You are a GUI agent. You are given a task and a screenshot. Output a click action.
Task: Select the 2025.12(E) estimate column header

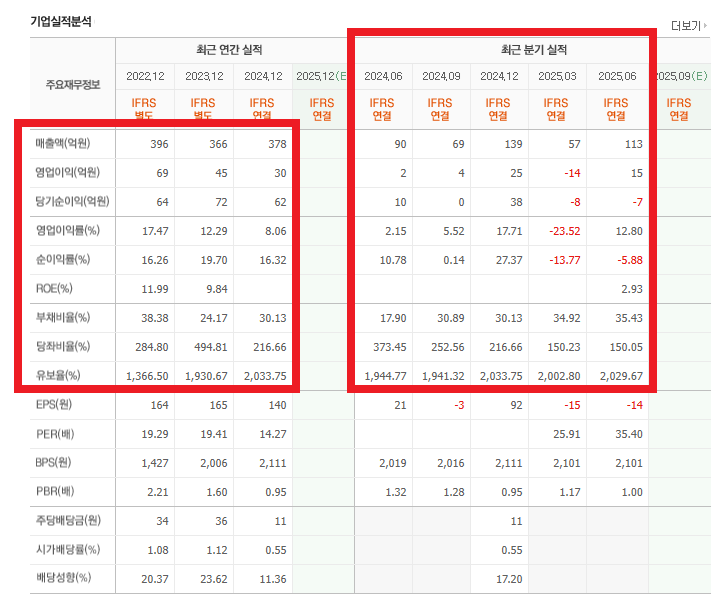click(x=321, y=76)
